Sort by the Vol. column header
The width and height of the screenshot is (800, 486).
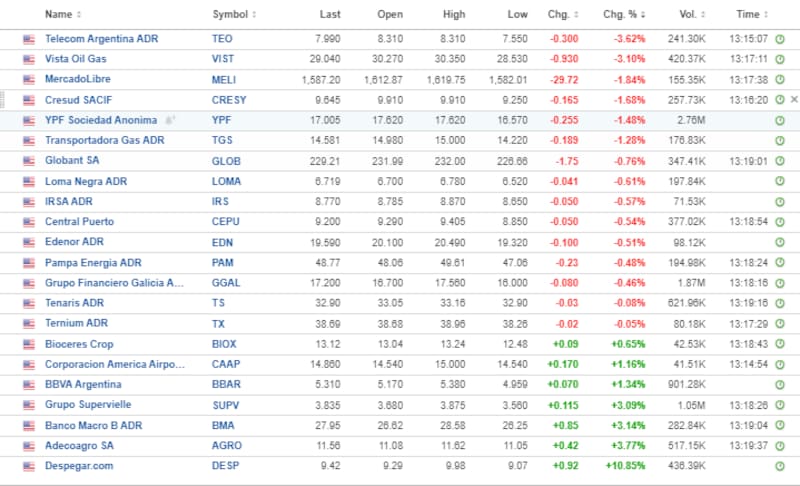tap(689, 15)
